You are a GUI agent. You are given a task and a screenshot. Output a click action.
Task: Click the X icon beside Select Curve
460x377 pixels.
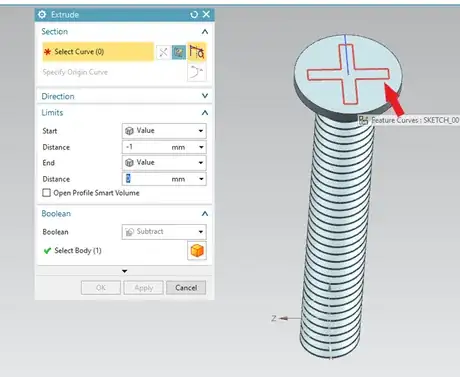pos(163,52)
